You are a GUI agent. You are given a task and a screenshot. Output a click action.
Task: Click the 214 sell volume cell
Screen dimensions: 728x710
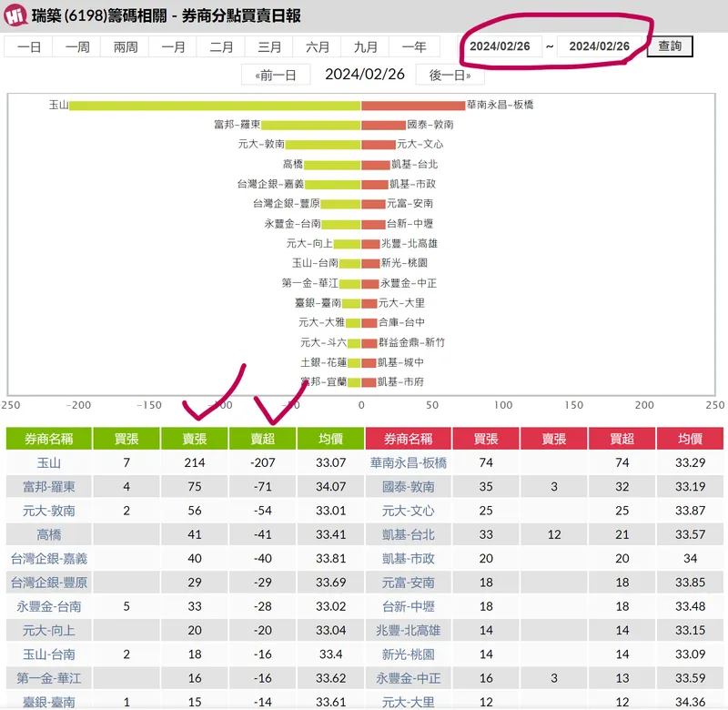click(x=195, y=463)
